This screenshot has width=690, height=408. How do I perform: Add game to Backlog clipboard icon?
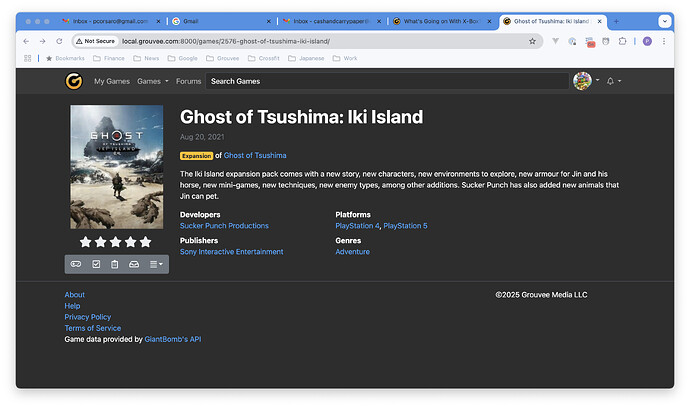tap(114, 264)
